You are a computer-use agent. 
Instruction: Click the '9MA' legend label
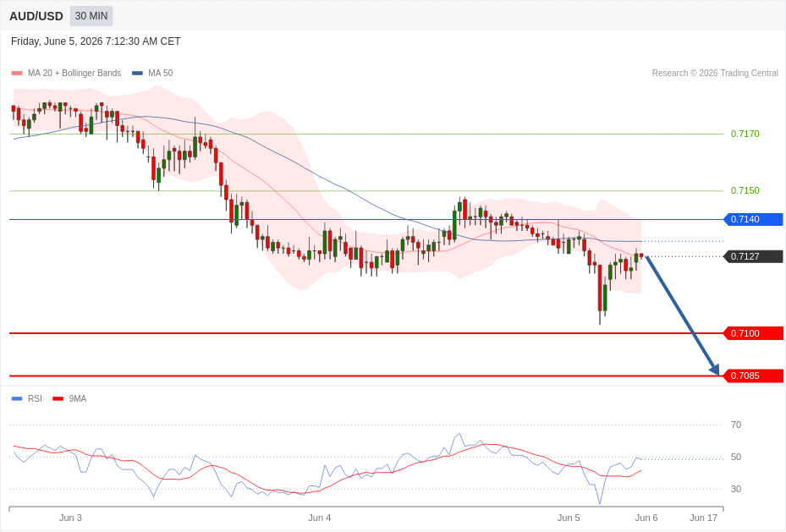coord(78,398)
